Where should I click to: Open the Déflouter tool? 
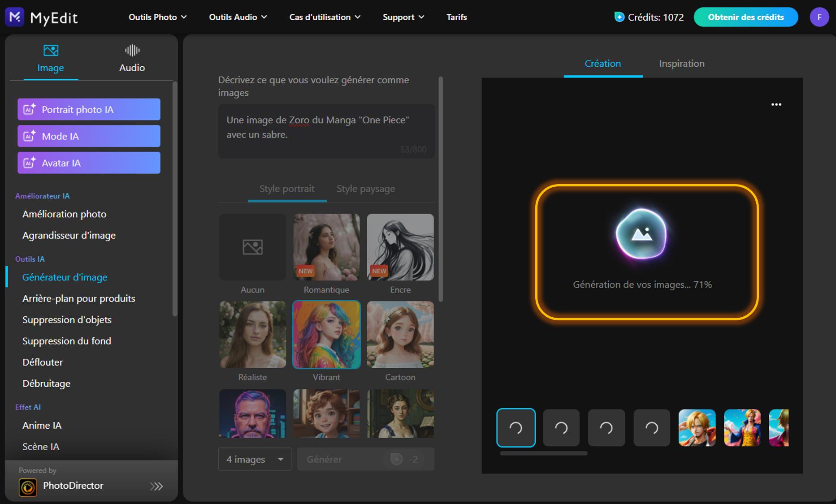43,362
